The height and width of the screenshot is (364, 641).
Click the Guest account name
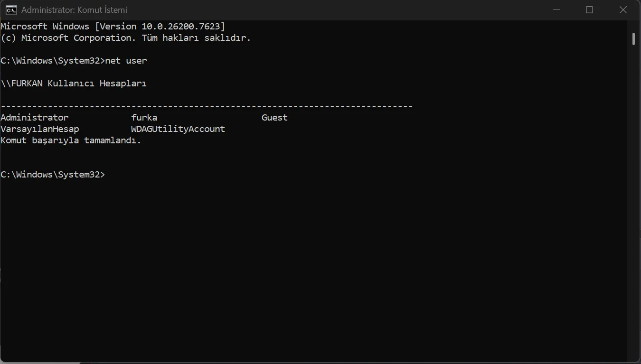pos(274,118)
